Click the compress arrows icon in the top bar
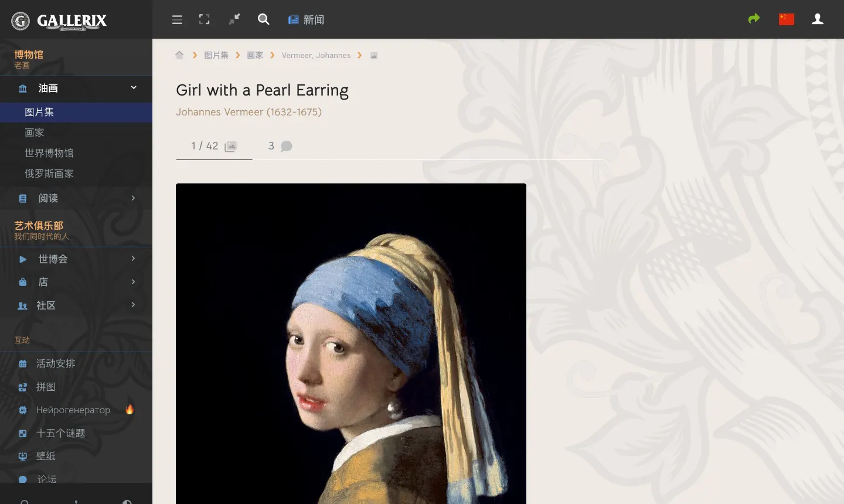The image size is (844, 504). [234, 19]
